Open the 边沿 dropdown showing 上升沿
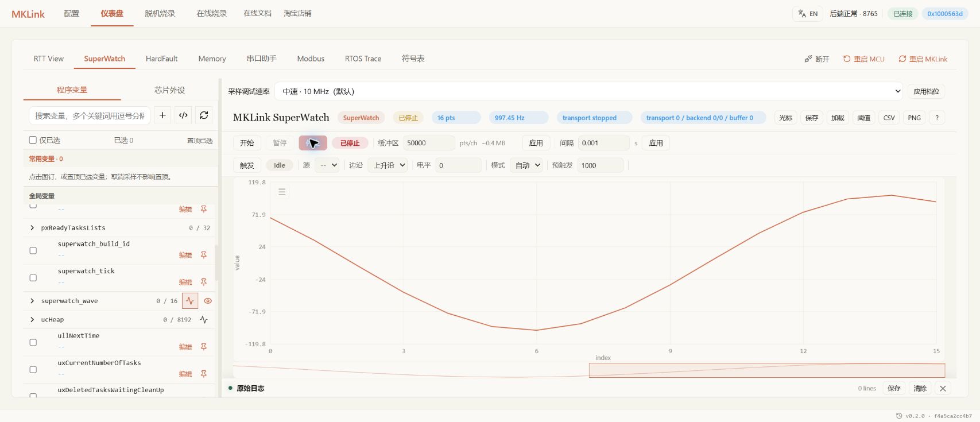 [x=388, y=165]
